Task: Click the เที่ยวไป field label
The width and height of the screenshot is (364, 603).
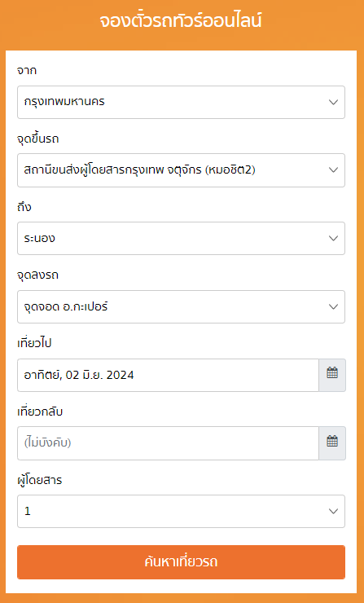Action: (34, 343)
